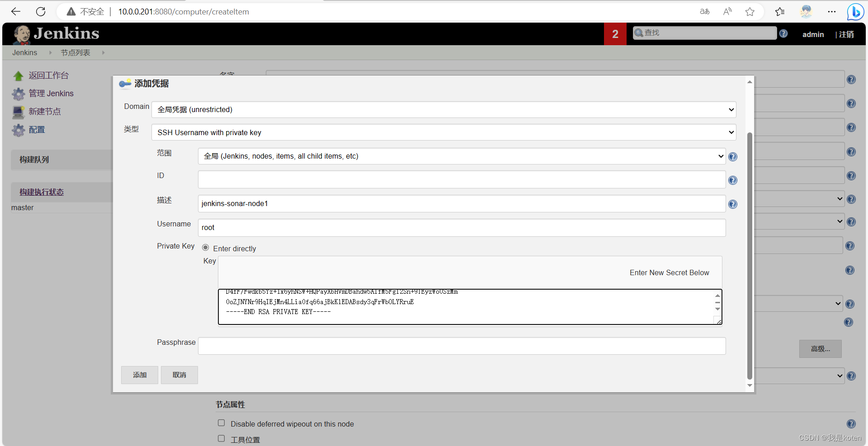Click the gear icon for 配置

[18, 130]
